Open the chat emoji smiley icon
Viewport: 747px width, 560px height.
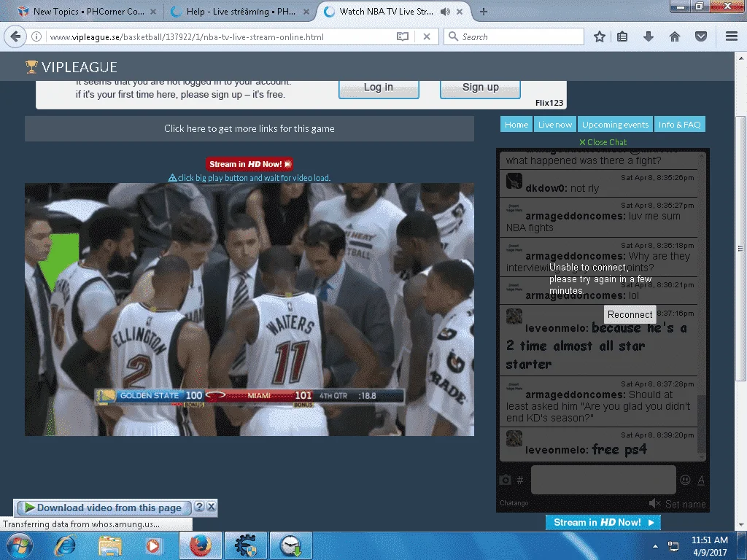click(x=685, y=480)
